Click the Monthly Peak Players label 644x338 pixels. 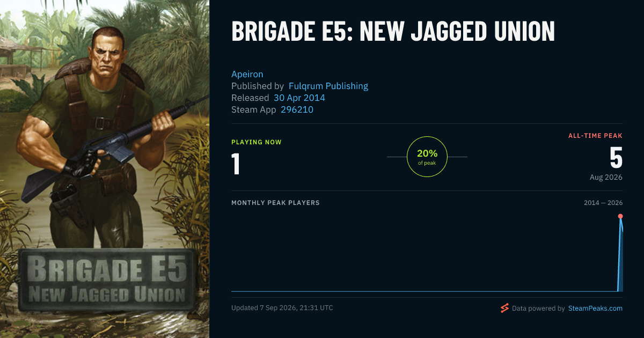coord(275,203)
